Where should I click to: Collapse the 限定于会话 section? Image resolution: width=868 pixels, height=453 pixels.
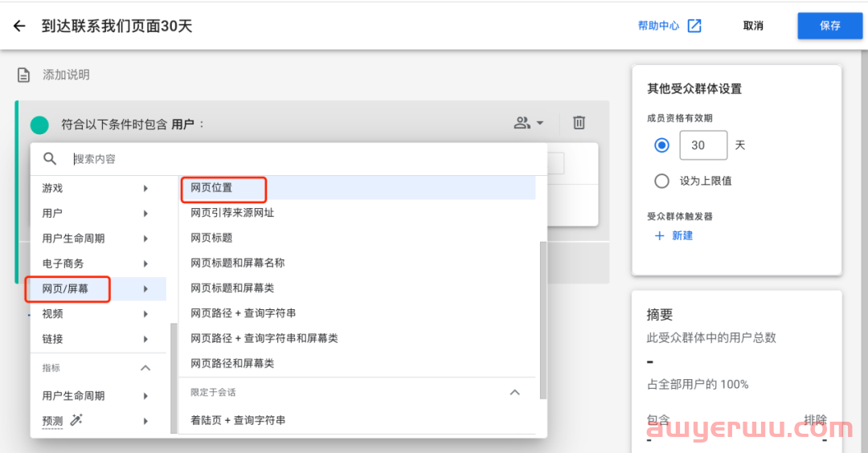click(515, 393)
